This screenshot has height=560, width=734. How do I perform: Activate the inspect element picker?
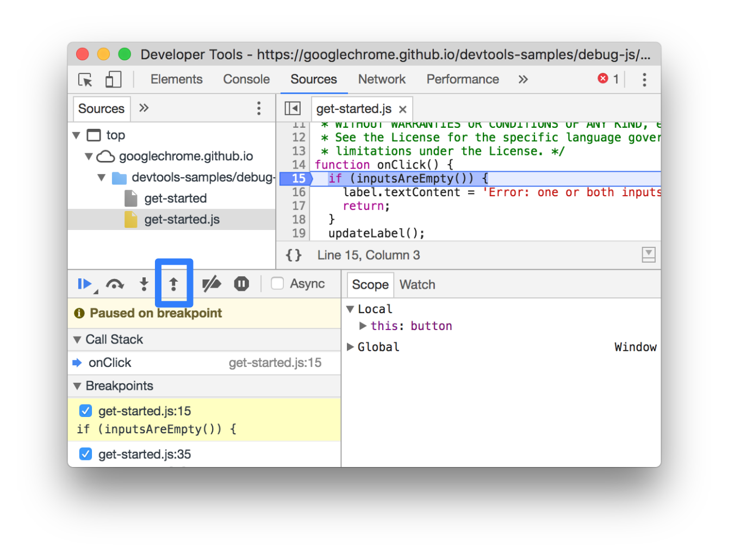pyautogui.click(x=85, y=80)
